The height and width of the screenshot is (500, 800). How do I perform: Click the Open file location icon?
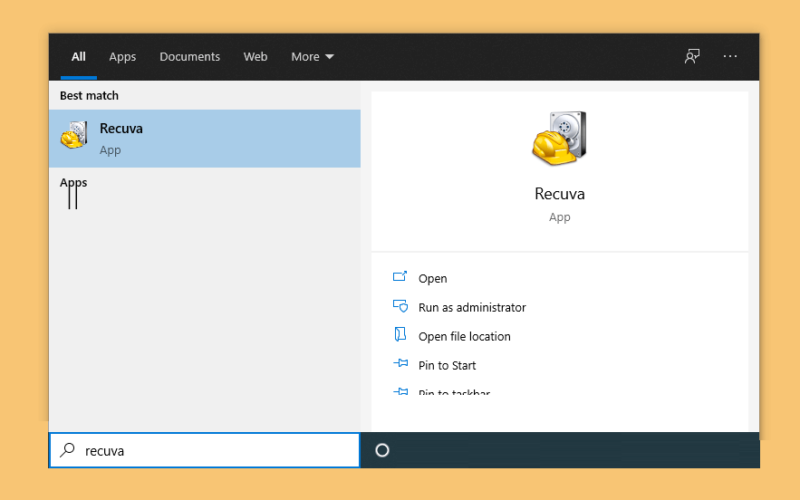point(400,334)
